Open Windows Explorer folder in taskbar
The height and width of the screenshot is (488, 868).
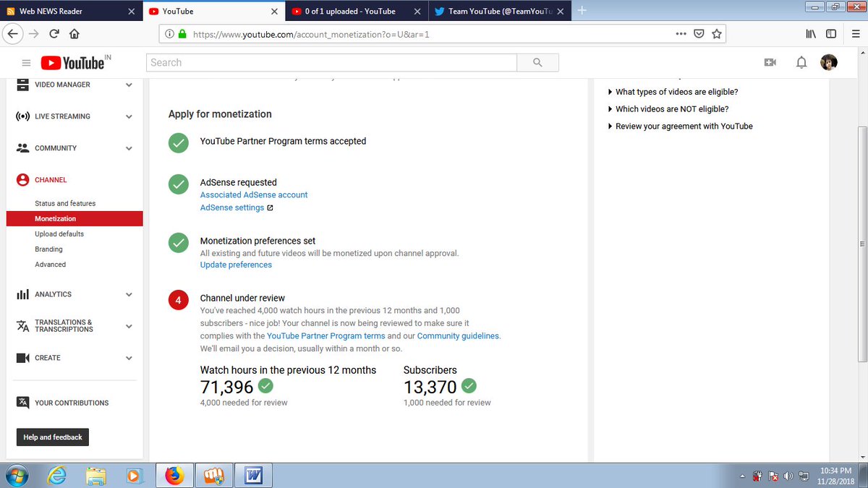(96, 476)
